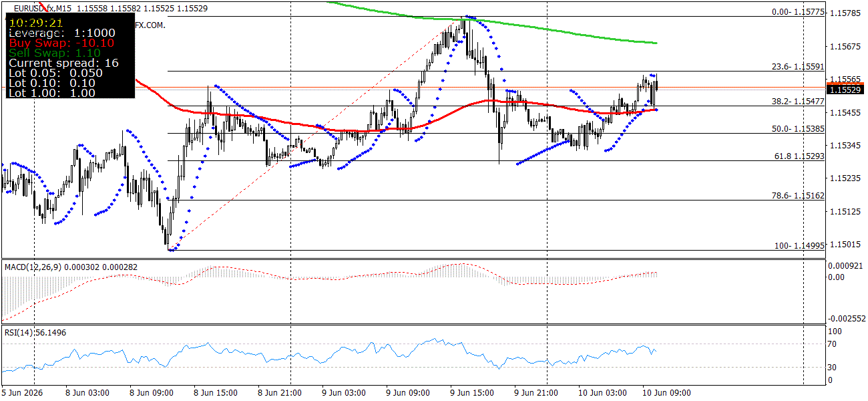This screenshot has height=401, width=868.
Task: Select the Fibonacci 78.6- 1.15162 level label
Action: click(x=798, y=195)
